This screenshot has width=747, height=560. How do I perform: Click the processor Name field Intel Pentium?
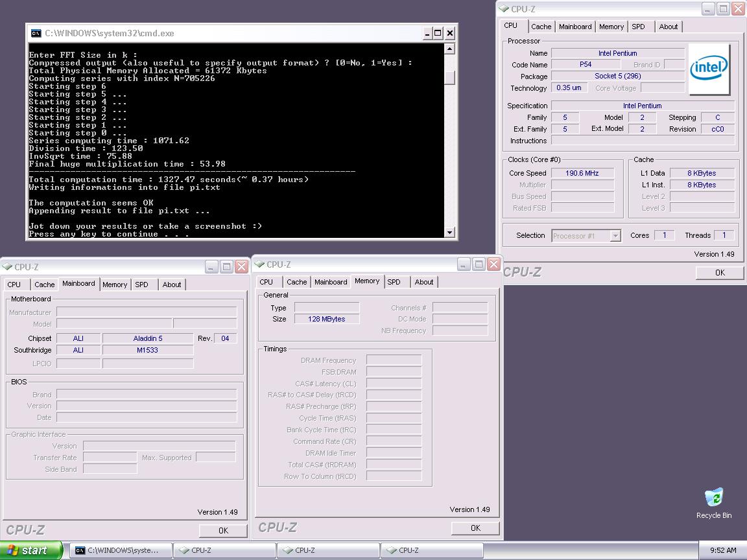click(617, 53)
